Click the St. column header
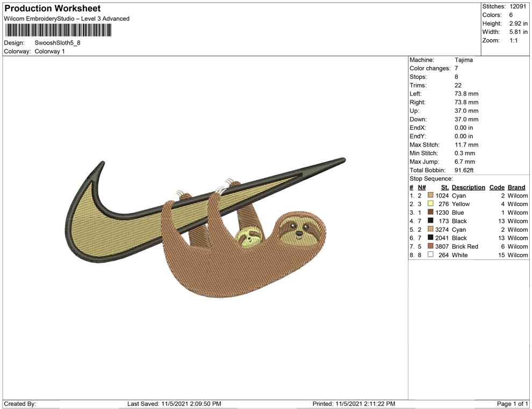This screenshot has width=532, height=409. [x=445, y=187]
